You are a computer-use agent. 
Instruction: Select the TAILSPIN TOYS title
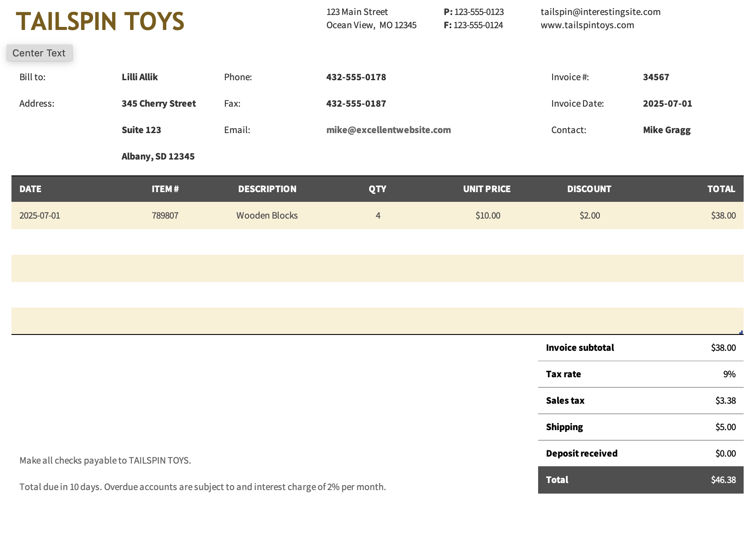(100, 21)
